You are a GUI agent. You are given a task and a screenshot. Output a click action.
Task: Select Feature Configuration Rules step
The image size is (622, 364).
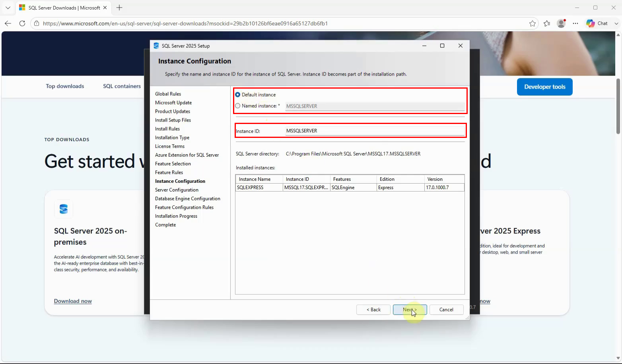coord(184,207)
